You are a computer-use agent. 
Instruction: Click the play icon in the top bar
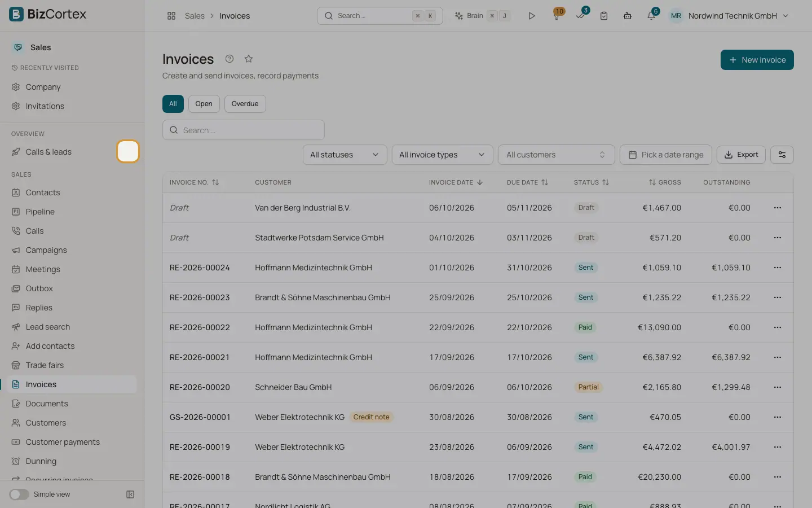(531, 16)
